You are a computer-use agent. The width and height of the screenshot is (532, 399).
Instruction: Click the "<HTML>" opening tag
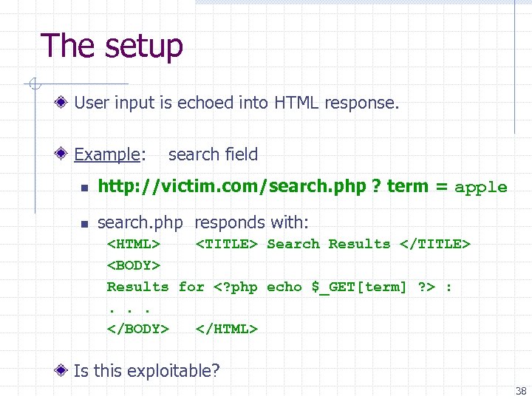click(133, 245)
